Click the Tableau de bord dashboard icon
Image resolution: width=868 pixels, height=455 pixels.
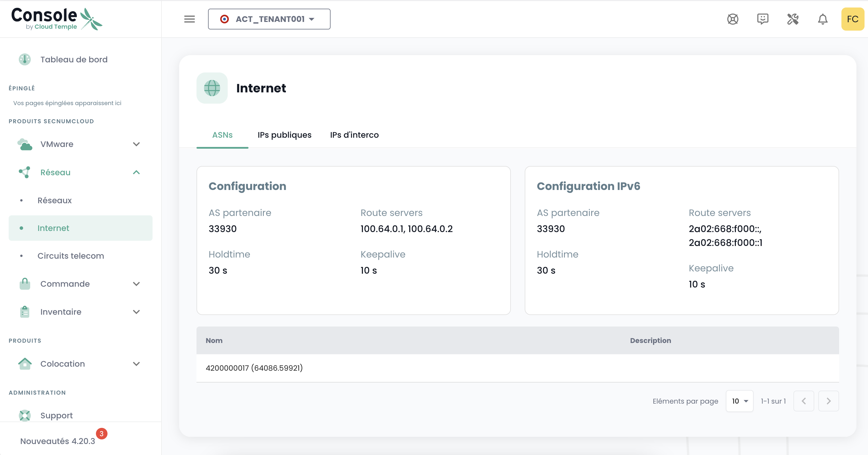coord(25,59)
